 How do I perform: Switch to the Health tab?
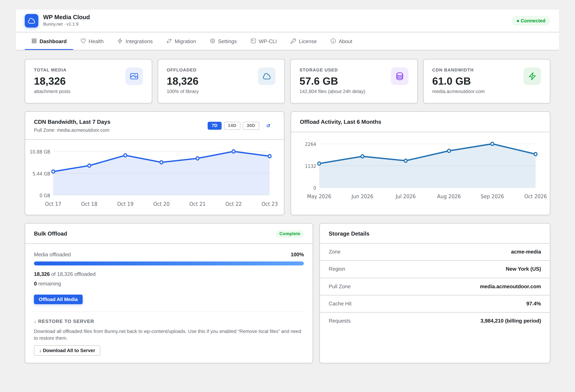[x=92, y=41]
